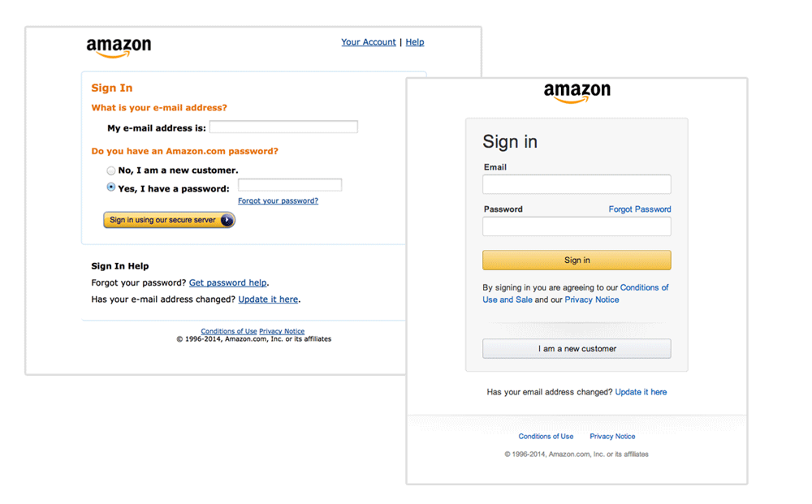The width and height of the screenshot is (812, 504).
Task: Select "Yes, I have a password" radio
Action: [111, 187]
